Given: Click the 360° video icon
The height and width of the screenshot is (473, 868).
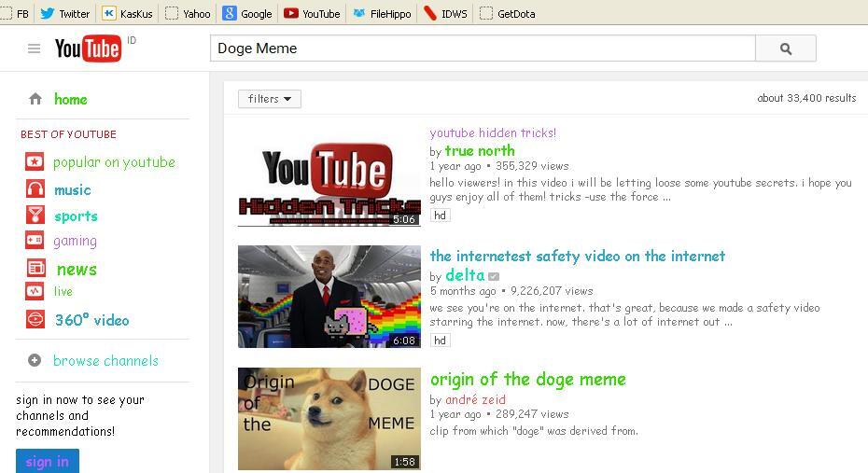Looking at the screenshot, I should (35, 319).
